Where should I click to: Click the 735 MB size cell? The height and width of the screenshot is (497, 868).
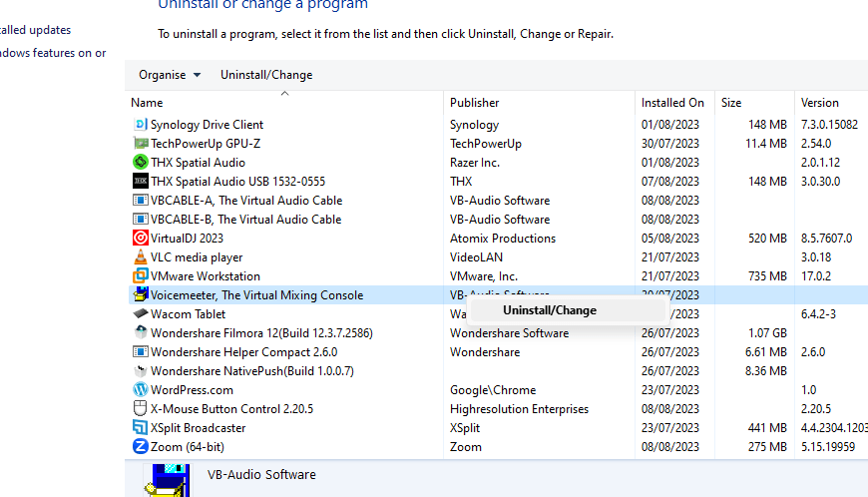pyautogui.click(x=767, y=276)
